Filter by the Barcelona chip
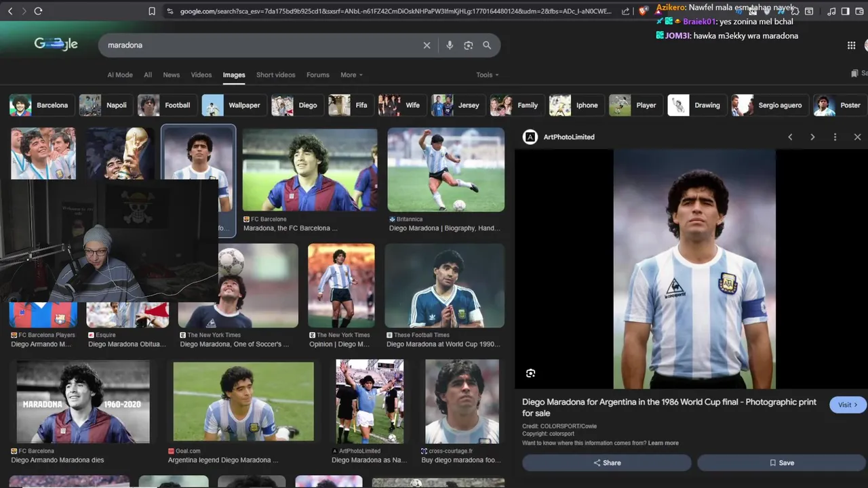This screenshot has height=488, width=868. click(41, 105)
